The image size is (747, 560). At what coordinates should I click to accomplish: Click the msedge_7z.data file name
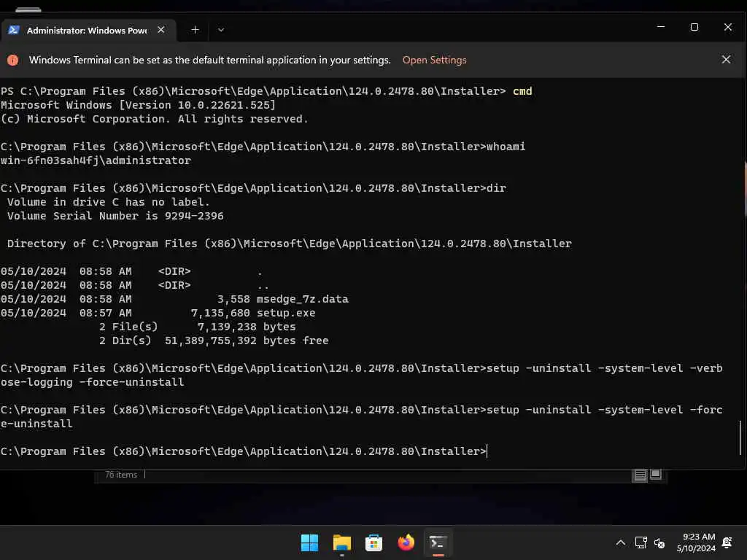[x=303, y=299]
